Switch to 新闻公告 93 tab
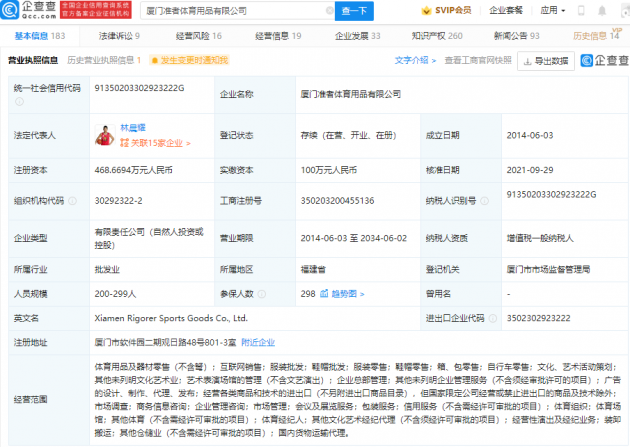This screenshot has width=630, height=447. [x=517, y=36]
